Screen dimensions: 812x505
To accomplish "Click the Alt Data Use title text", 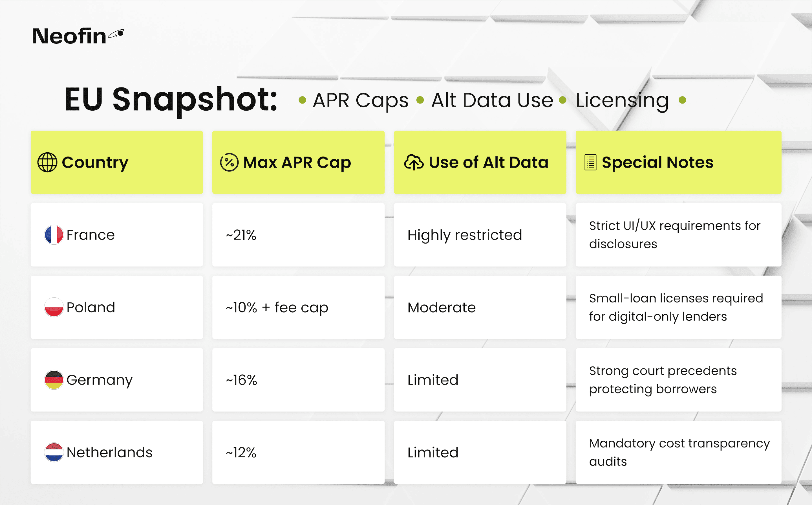I will pos(492,100).
